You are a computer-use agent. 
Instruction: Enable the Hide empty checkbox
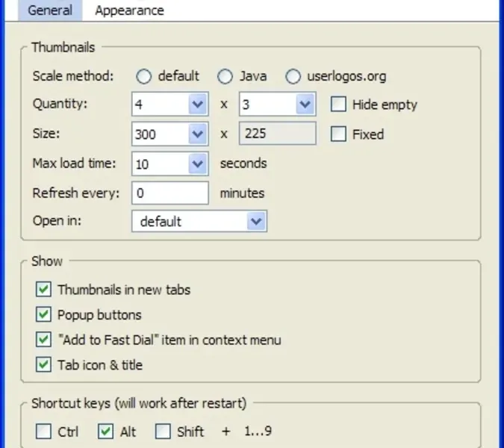(x=338, y=105)
